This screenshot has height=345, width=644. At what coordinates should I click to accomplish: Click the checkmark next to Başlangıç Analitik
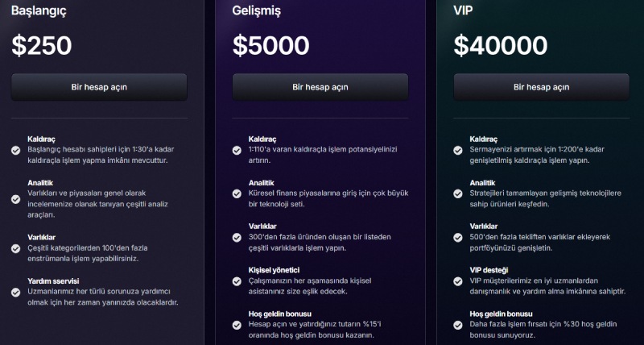point(16,193)
